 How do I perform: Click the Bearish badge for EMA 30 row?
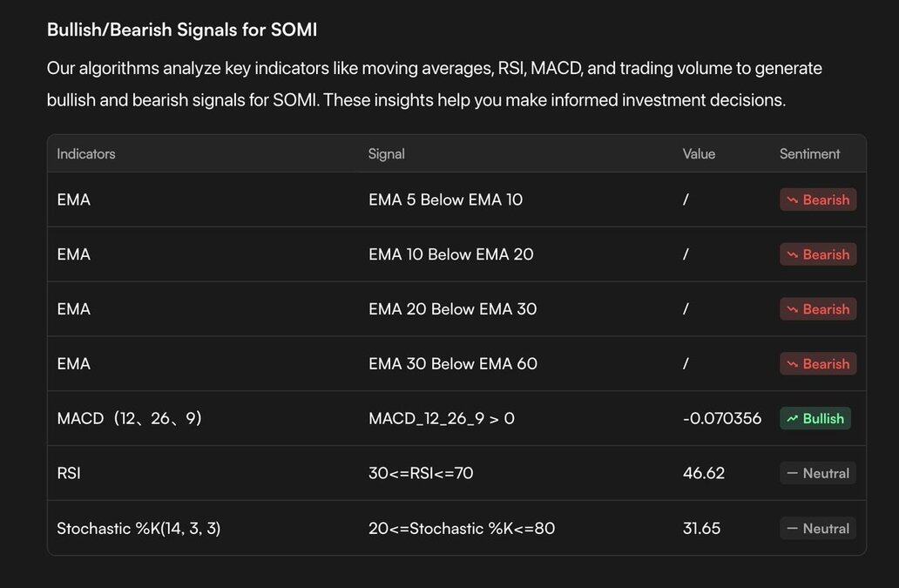[817, 364]
